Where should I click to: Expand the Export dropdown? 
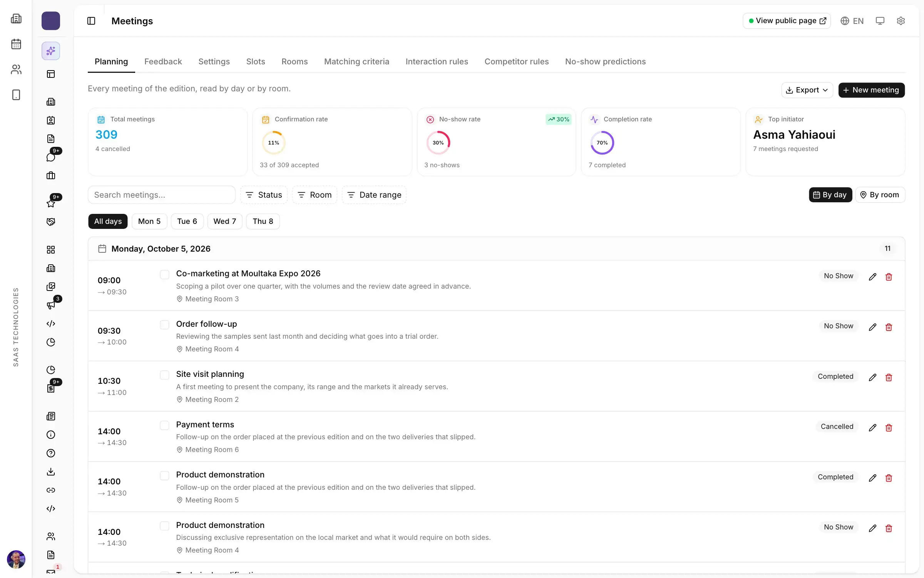pyautogui.click(x=807, y=90)
